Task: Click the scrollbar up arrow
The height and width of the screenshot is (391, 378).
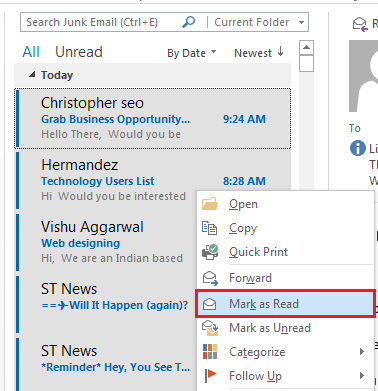Action: click(306, 47)
